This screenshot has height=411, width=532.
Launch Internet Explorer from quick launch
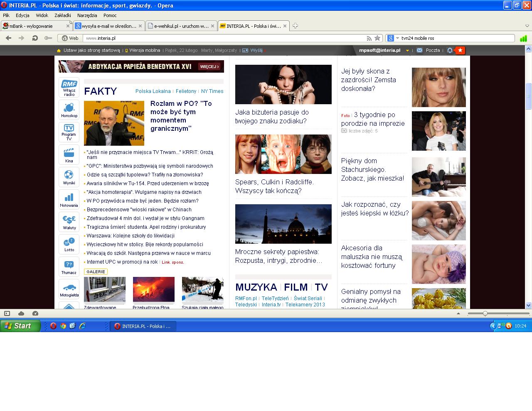tap(82, 326)
